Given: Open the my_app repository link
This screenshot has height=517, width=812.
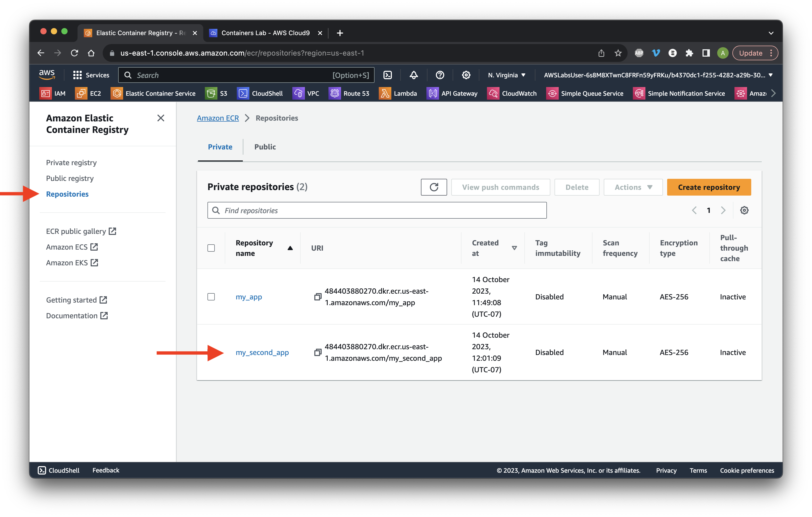Looking at the screenshot, I should point(249,297).
